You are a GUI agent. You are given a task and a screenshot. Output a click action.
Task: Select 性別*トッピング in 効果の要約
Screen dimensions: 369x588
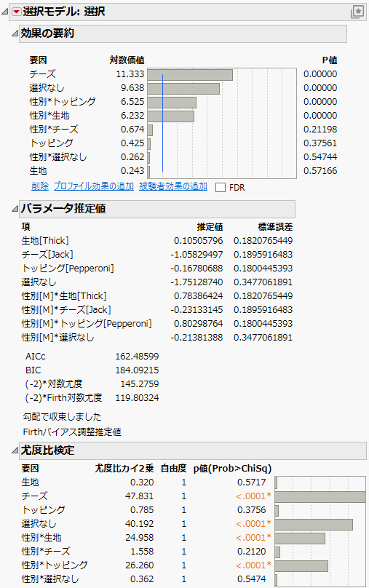tap(63, 102)
